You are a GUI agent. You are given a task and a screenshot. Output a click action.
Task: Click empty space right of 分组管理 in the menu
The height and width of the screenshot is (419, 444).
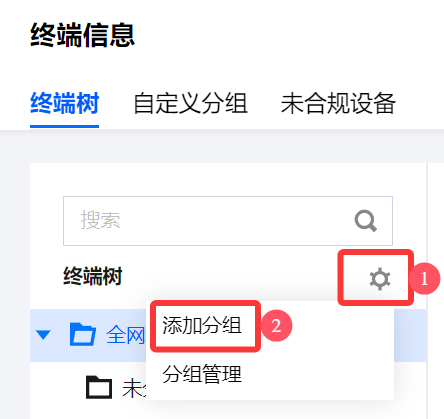click(317, 374)
